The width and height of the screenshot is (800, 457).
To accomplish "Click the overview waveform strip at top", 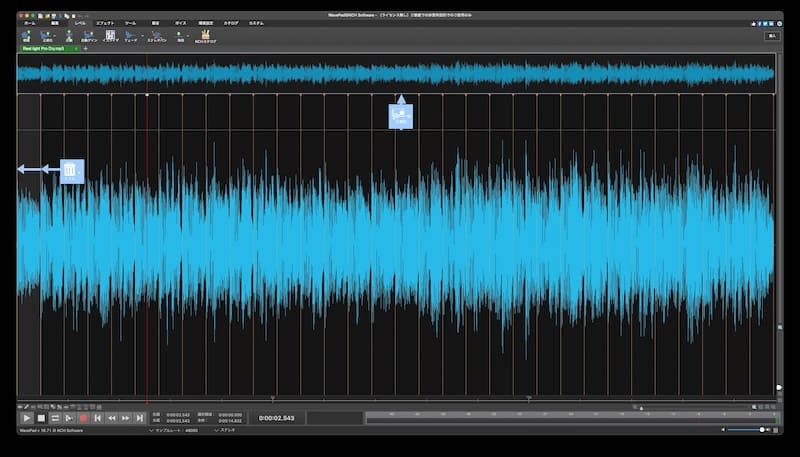I will [x=396, y=74].
